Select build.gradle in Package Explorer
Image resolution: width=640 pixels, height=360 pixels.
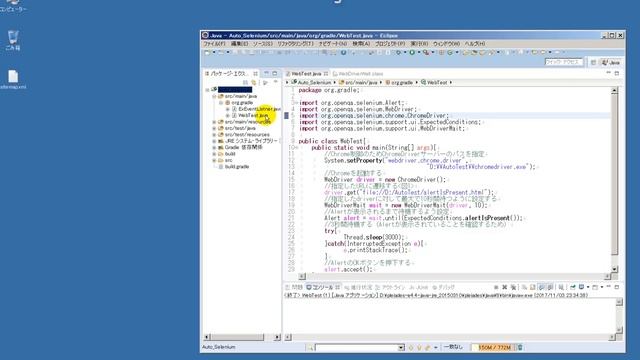(233, 167)
